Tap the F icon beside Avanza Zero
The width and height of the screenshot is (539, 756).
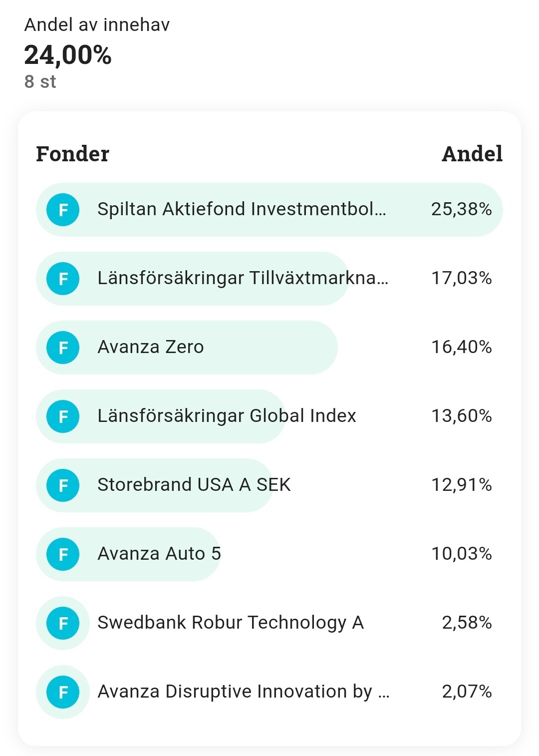(63, 348)
